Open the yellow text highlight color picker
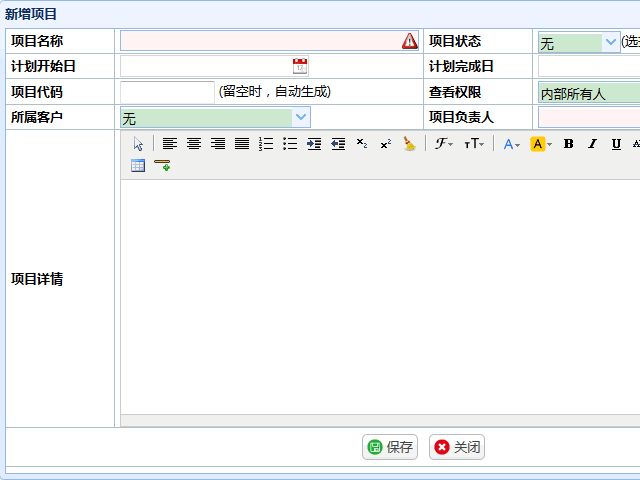The height and width of the screenshot is (480, 640). [x=541, y=144]
